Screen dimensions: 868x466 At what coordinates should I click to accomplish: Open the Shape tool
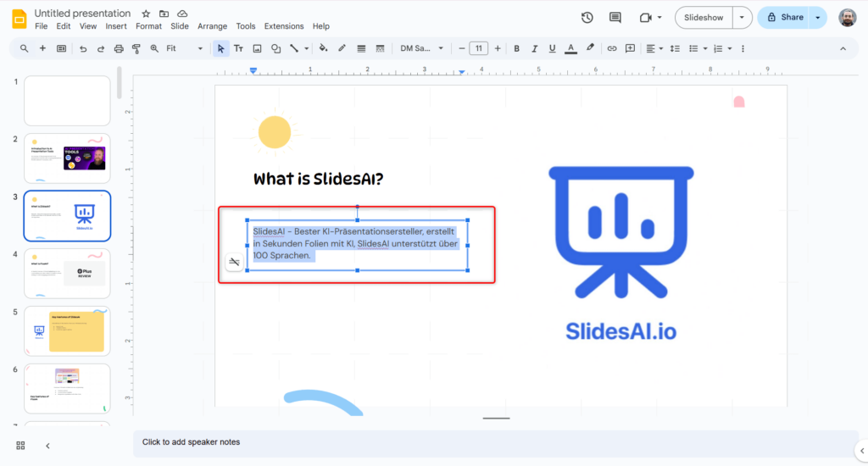coord(275,48)
